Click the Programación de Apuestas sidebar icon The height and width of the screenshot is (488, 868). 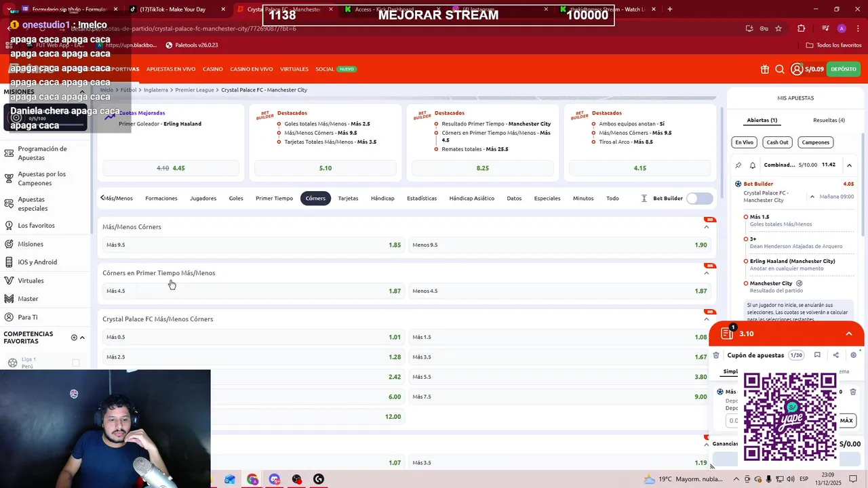[9, 153]
